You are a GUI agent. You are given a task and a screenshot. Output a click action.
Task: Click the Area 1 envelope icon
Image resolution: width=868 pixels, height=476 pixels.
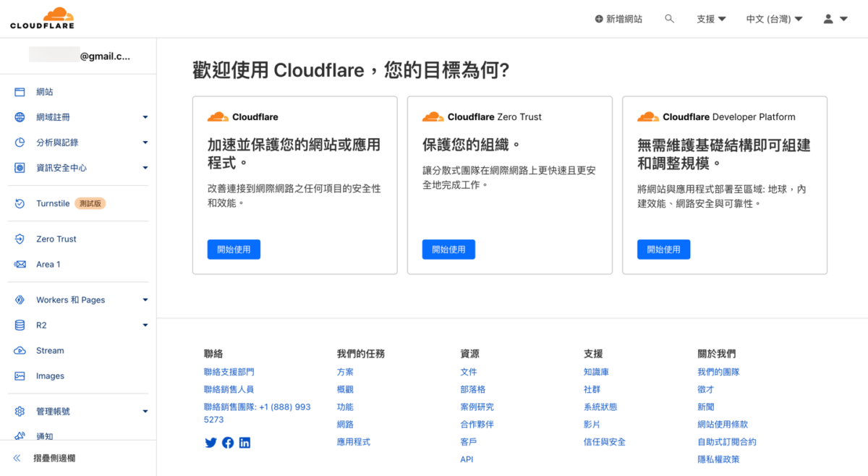[20, 265]
